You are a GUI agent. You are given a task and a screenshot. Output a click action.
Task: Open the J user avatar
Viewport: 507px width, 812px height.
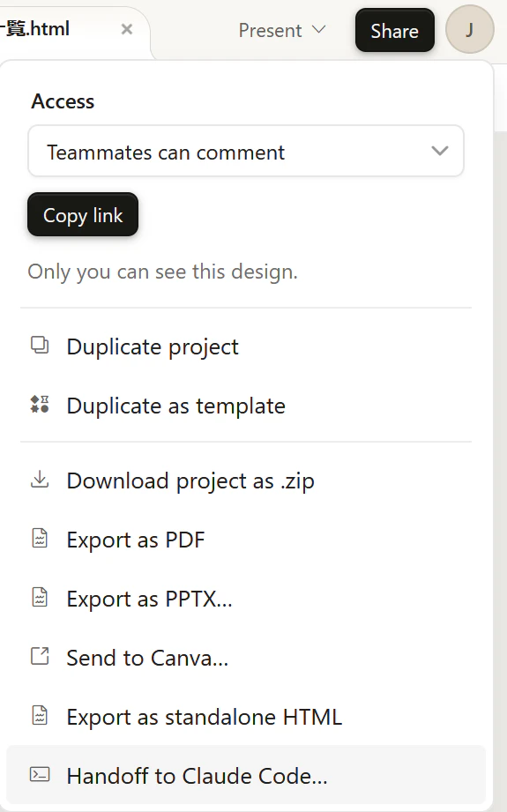(x=470, y=29)
